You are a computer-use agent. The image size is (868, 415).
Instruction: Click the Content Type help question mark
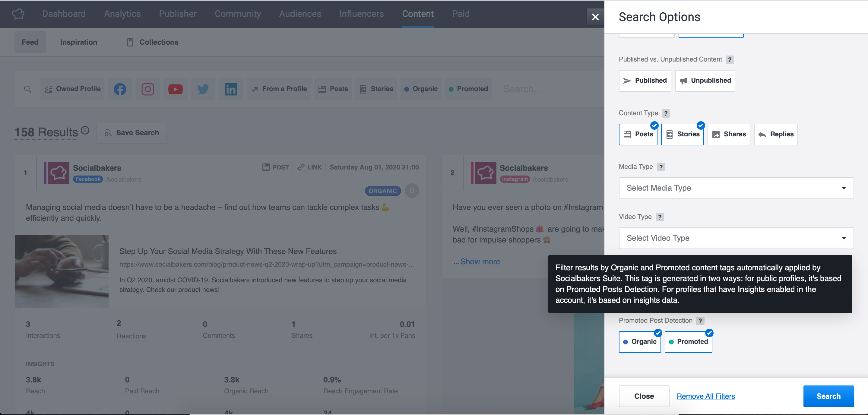[x=666, y=113]
